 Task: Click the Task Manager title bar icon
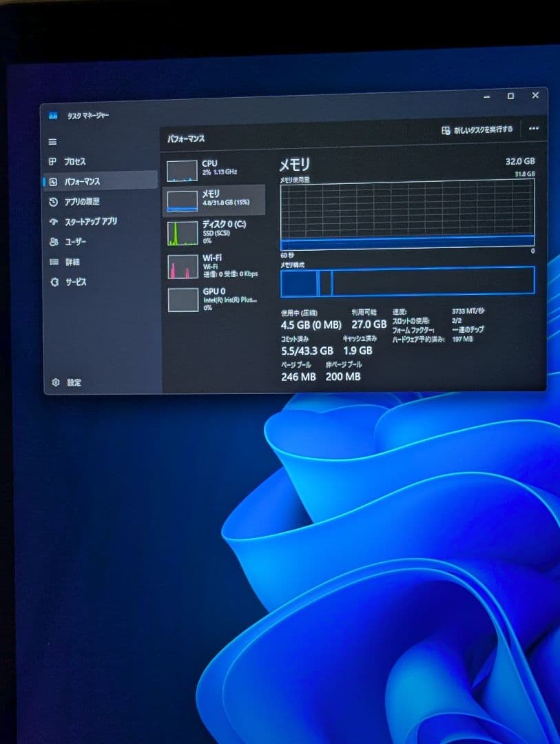pyautogui.click(x=54, y=116)
